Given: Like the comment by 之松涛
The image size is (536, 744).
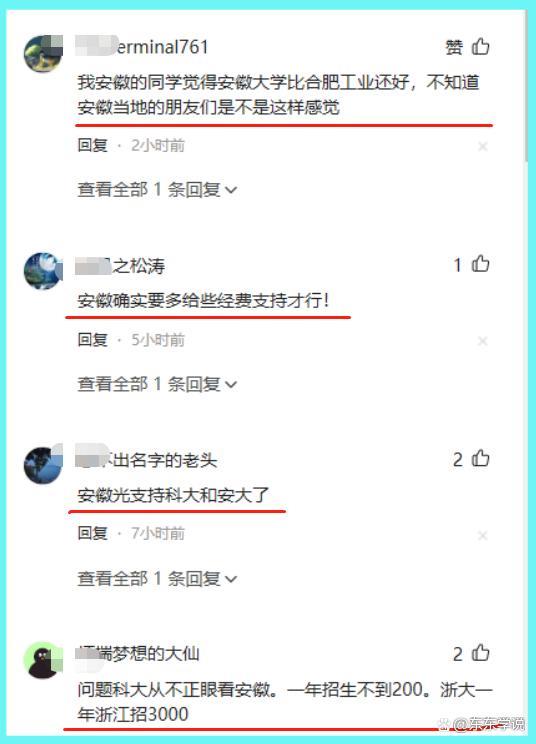Looking at the screenshot, I should point(481,263).
